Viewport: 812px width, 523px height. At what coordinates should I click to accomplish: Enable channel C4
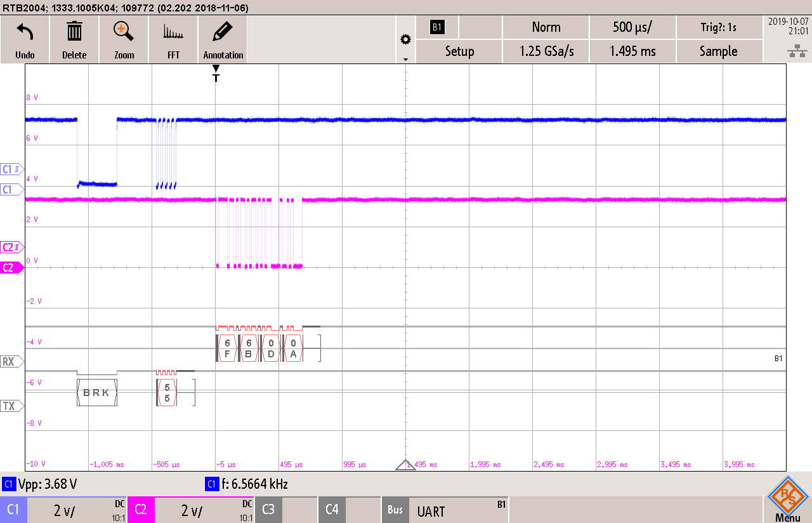pyautogui.click(x=332, y=509)
